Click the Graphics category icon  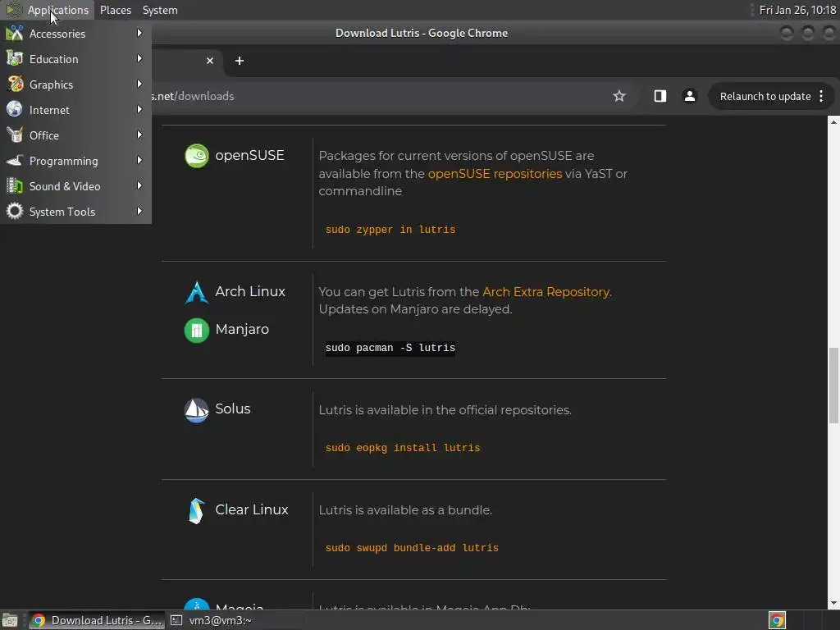click(15, 84)
